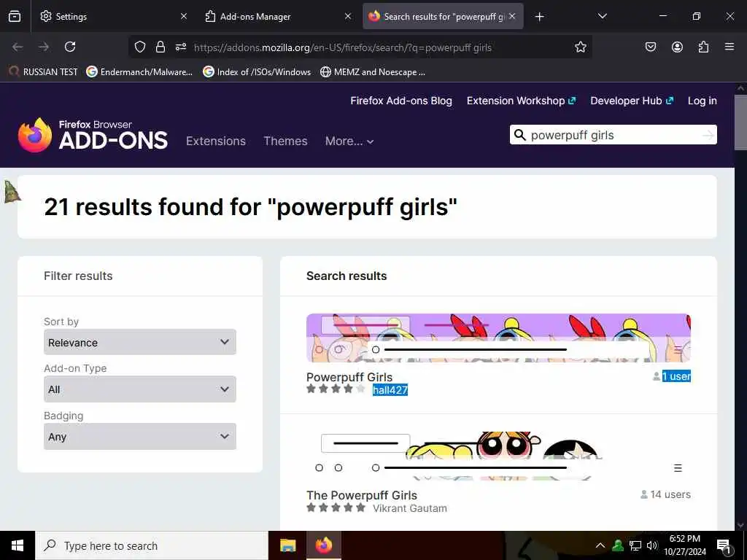Open network icon in system tray
This screenshot has width=747, height=560.
(x=635, y=545)
